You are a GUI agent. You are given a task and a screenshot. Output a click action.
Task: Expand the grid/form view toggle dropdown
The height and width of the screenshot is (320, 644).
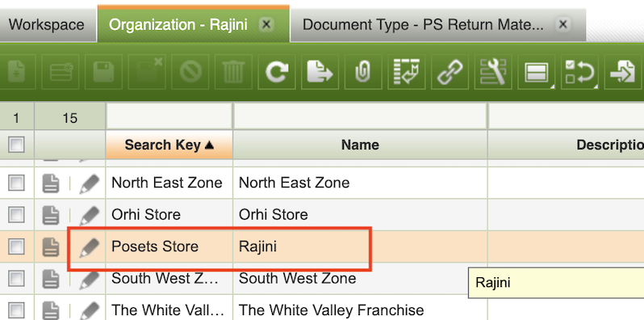[537, 72]
